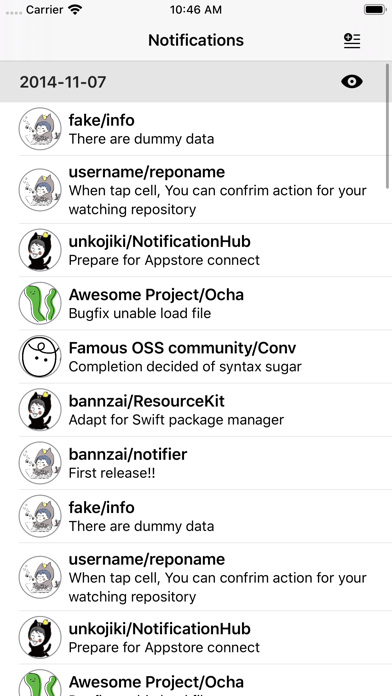Toggle the eye icon for 2014-11-07
This screenshot has height=696, width=392.
(x=352, y=82)
